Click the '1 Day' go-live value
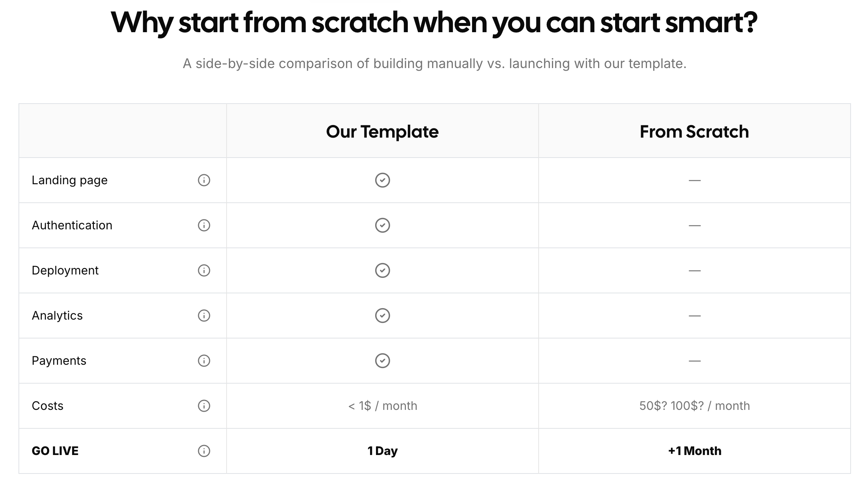The image size is (868, 492). pos(383,451)
